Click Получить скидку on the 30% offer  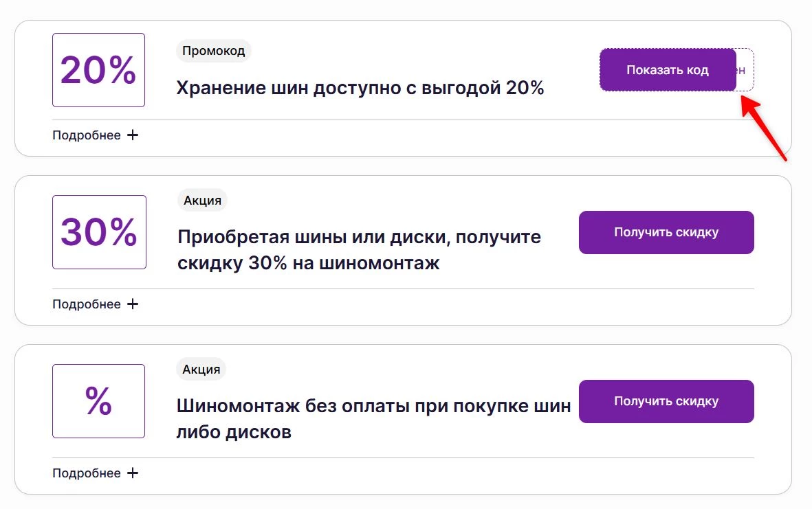[x=666, y=232]
